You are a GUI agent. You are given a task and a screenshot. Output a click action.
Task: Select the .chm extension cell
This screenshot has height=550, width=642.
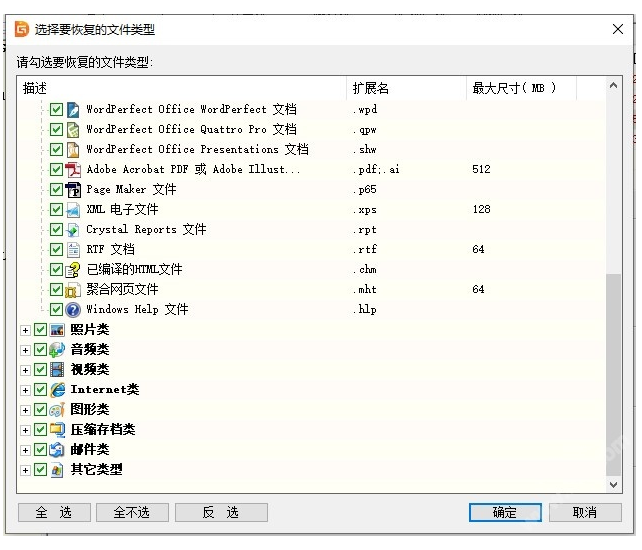click(364, 269)
